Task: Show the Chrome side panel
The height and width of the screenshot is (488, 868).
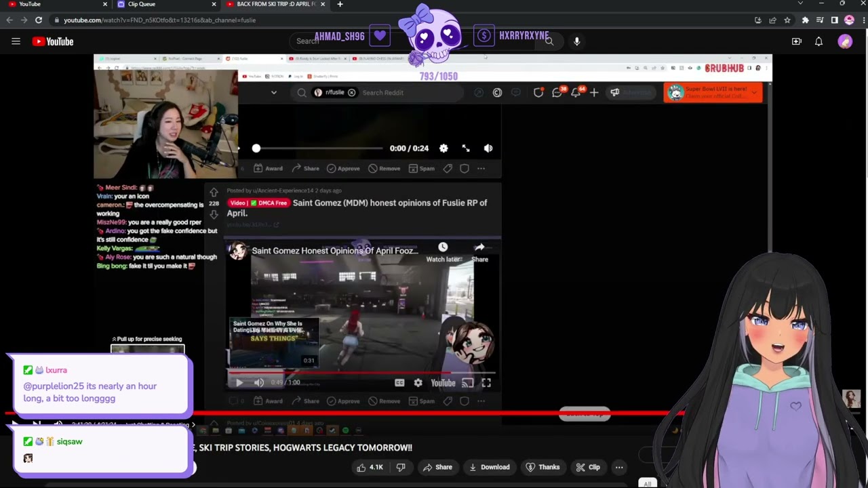Action: (834, 20)
